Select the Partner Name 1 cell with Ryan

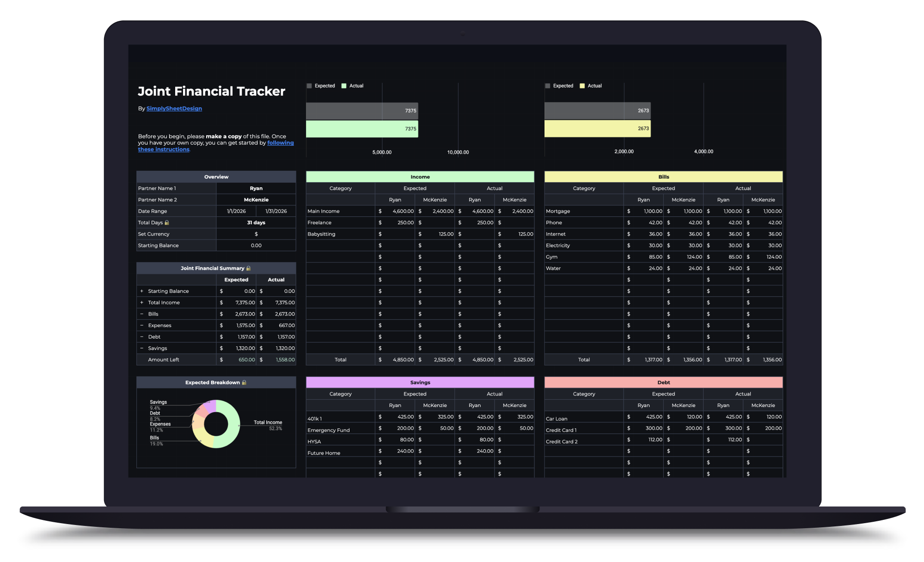click(x=256, y=188)
